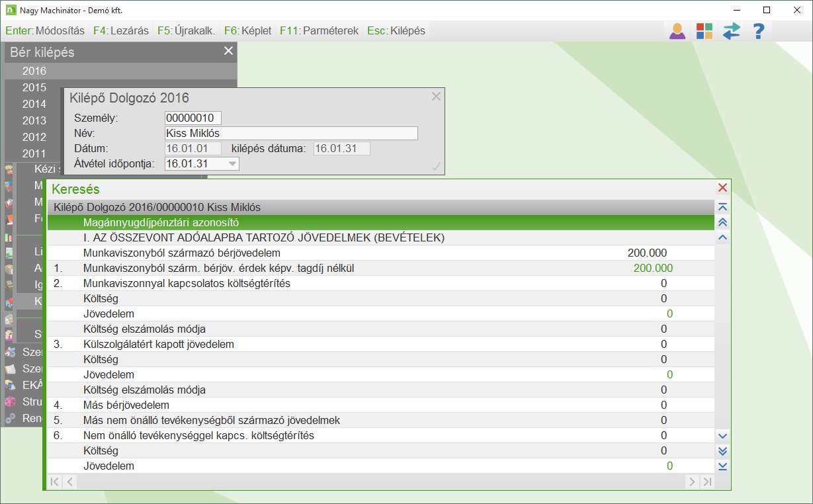Jump to first row of the list

click(x=722, y=207)
